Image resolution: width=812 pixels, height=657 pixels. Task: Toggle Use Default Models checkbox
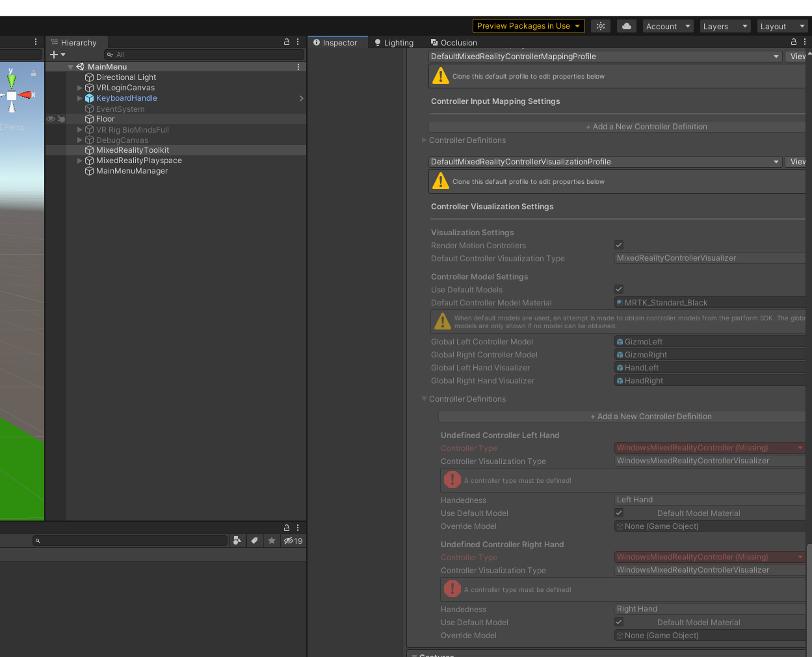coord(619,289)
